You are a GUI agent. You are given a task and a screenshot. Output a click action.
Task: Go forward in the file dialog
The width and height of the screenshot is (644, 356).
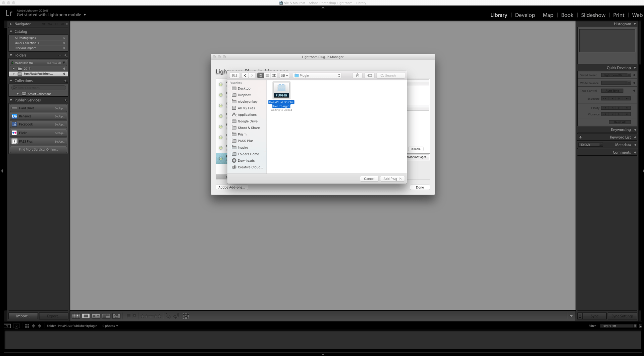[x=252, y=75]
